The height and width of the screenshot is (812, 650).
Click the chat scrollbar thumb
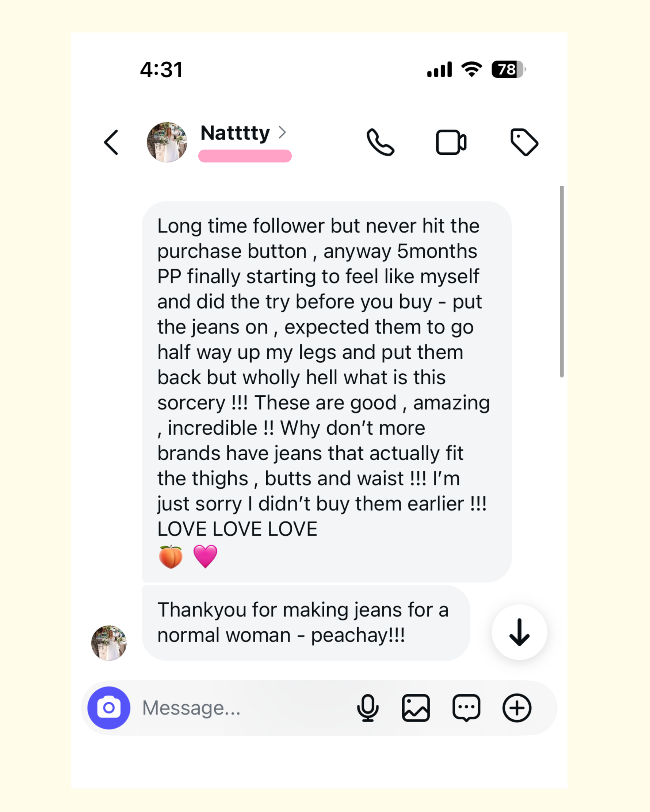(x=562, y=281)
